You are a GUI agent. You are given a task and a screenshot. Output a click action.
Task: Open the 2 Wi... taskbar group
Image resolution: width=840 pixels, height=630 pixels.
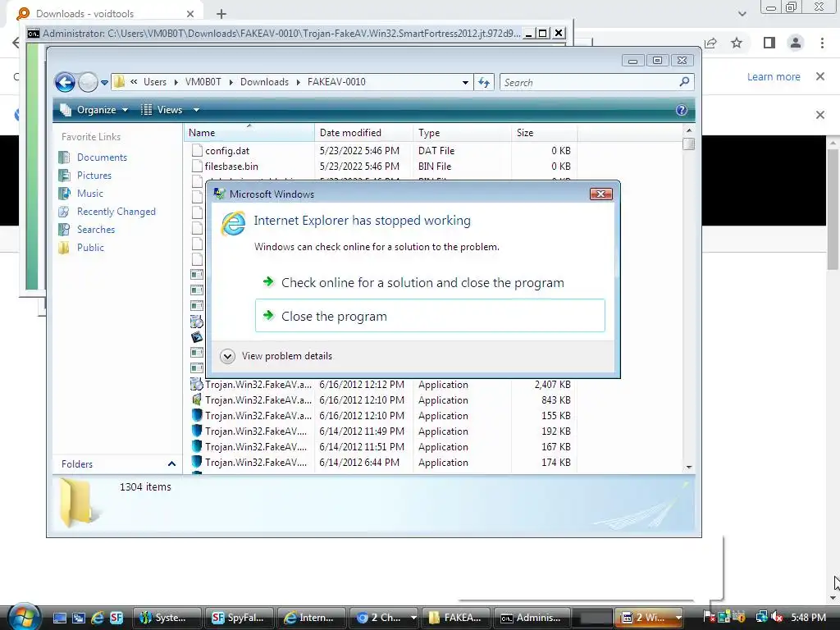pyautogui.click(x=650, y=618)
